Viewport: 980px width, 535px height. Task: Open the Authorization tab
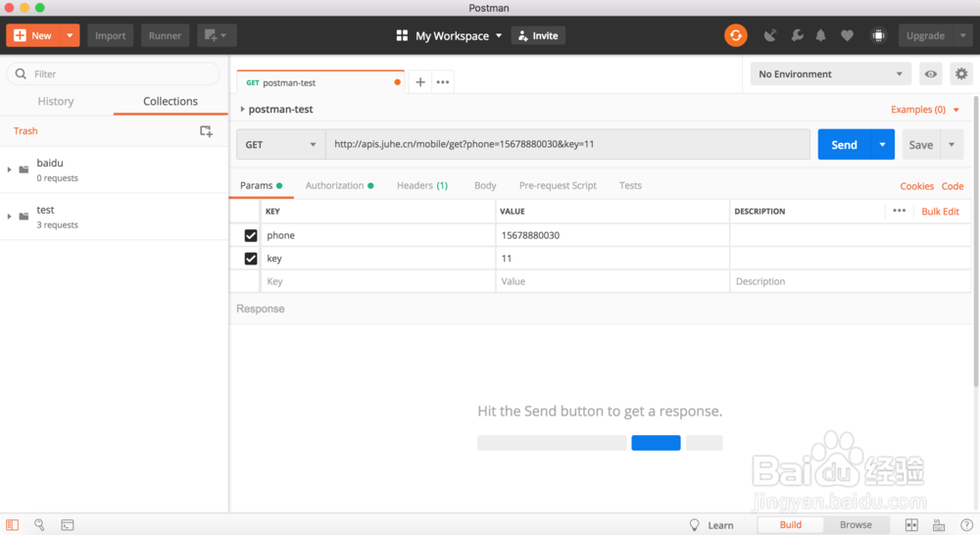(x=339, y=185)
